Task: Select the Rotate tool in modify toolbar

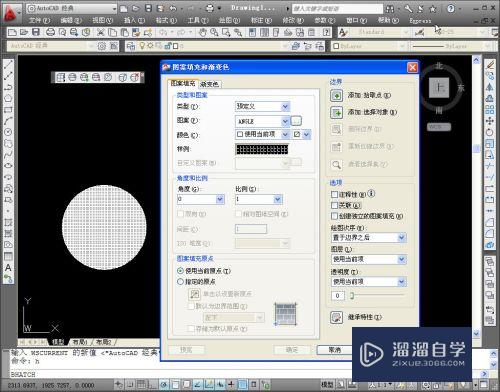Action: [489, 132]
